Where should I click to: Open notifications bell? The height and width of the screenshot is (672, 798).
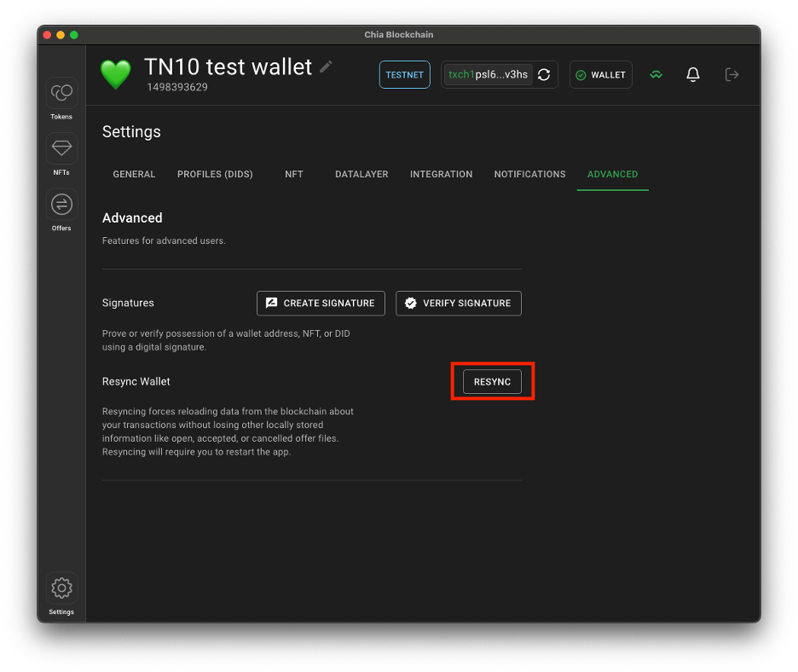pos(692,75)
